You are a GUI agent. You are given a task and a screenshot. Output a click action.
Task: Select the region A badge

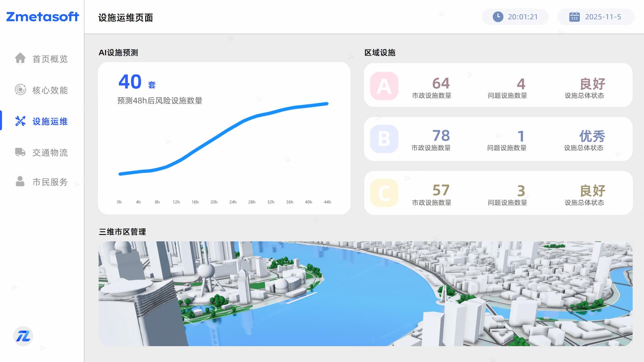(x=384, y=85)
